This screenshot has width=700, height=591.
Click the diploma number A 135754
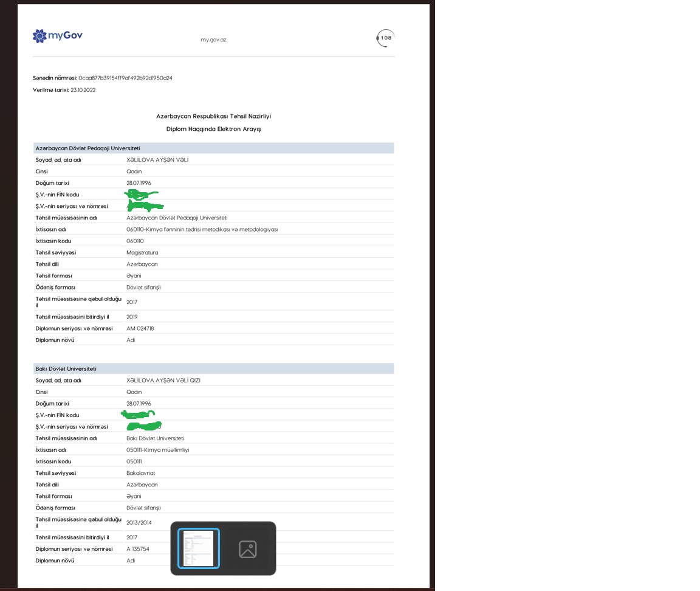(x=138, y=549)
